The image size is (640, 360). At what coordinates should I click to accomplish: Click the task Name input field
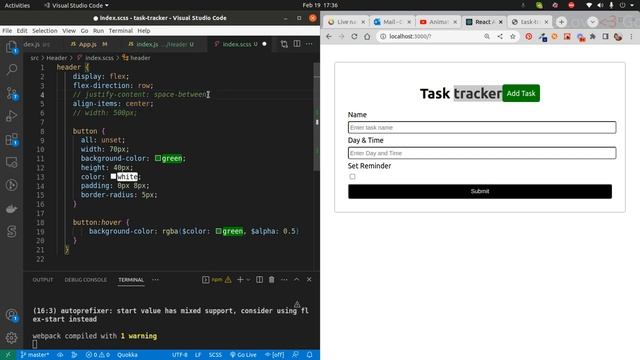click(x=482, y=127)
